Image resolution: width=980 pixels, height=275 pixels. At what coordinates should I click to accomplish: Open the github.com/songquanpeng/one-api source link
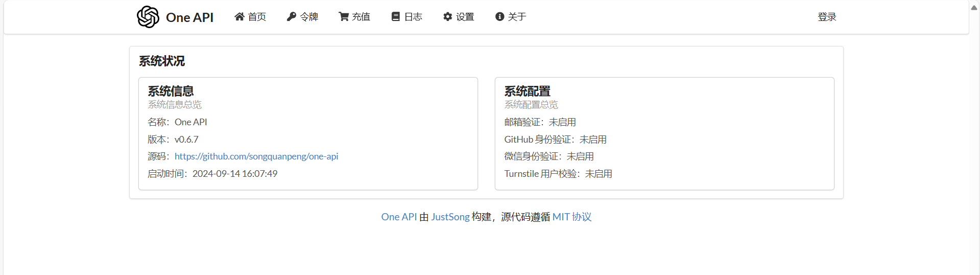(x=256, y=156)
